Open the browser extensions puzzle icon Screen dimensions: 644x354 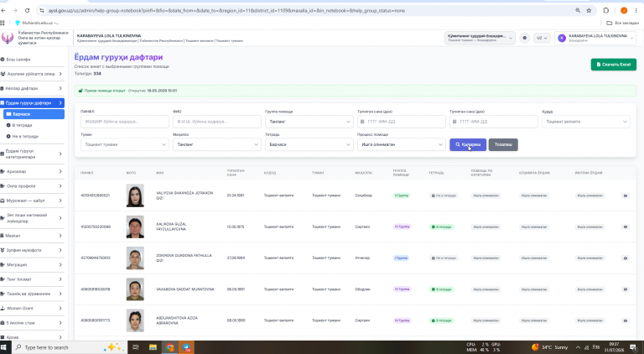coord(605,10)
